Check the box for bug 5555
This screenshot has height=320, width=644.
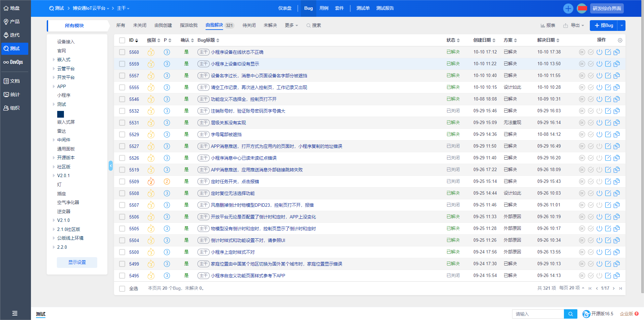pyautogui.click(x=122, y=87)
